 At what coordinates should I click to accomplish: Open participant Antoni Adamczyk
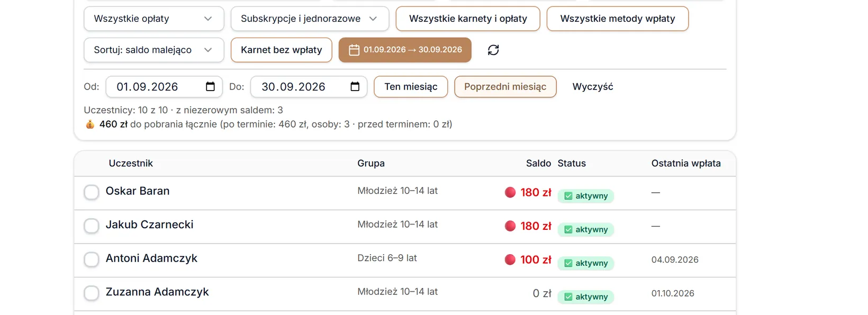[x=151, y=258]
